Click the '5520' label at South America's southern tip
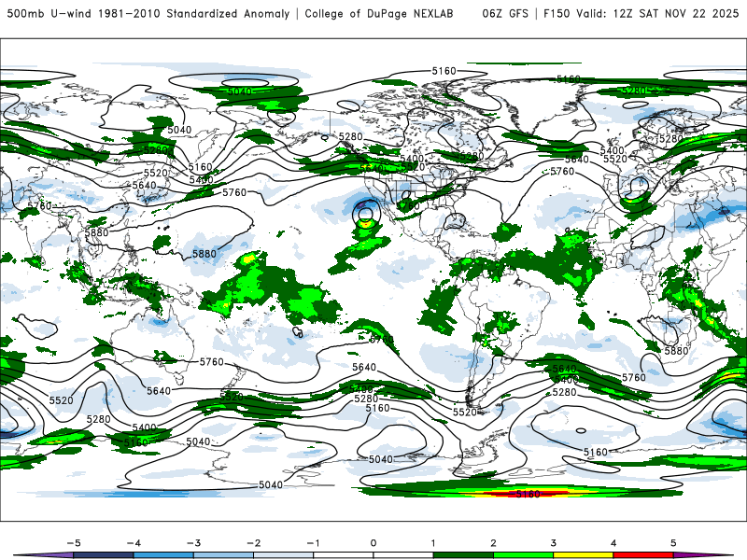The width and height of the screenshot is (747, 560). (465, 412)
